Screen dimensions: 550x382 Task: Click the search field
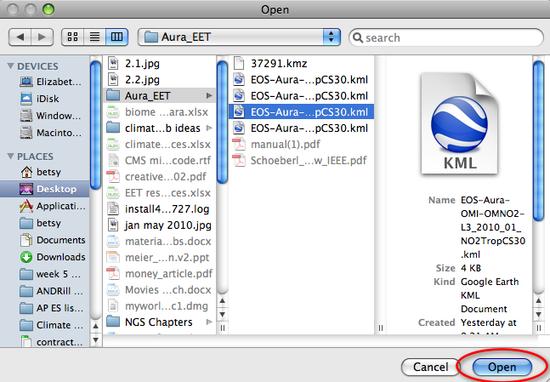pos(446,38)
